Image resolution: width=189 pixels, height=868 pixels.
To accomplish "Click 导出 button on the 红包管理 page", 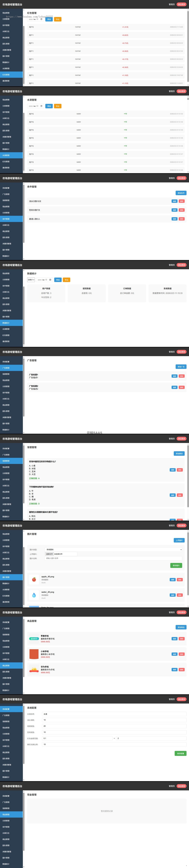I will 58,19.
